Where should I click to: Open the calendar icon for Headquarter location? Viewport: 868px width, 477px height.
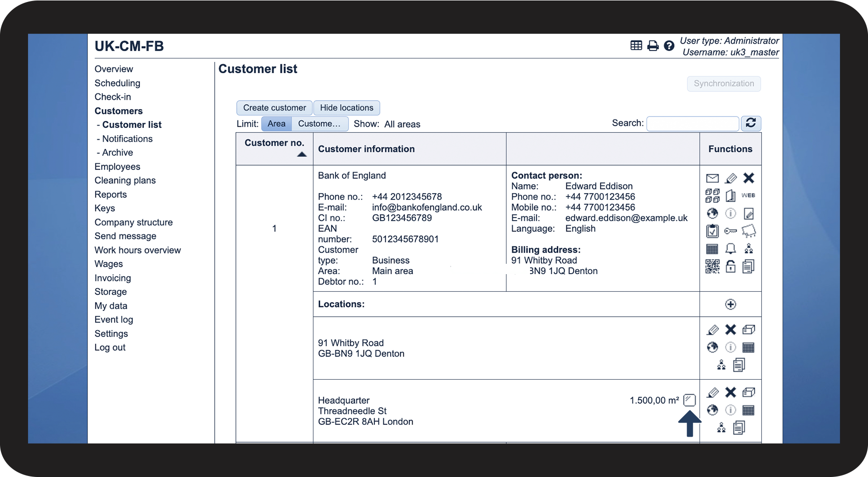749,410
